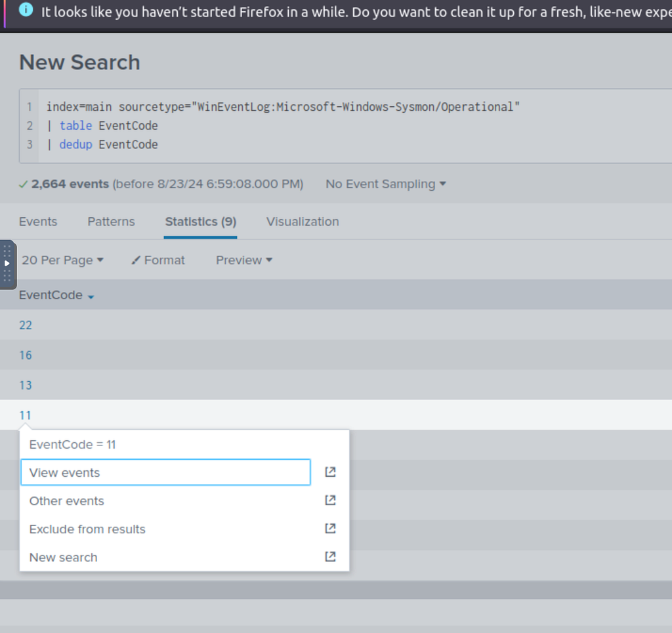Open the 20 Per Page dropdown
Viewport: 672px width, 633px height.
pos(62,260)
